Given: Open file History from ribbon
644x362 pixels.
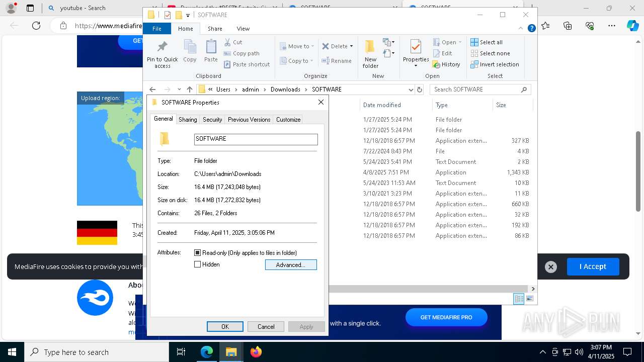Looking at the screenshot, I should 446,64.
